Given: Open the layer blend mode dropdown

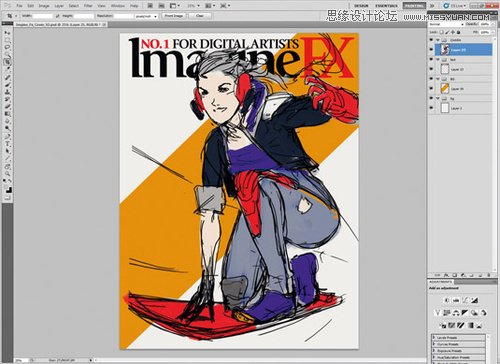Looking at the screenshot, I should coord(446,24).
